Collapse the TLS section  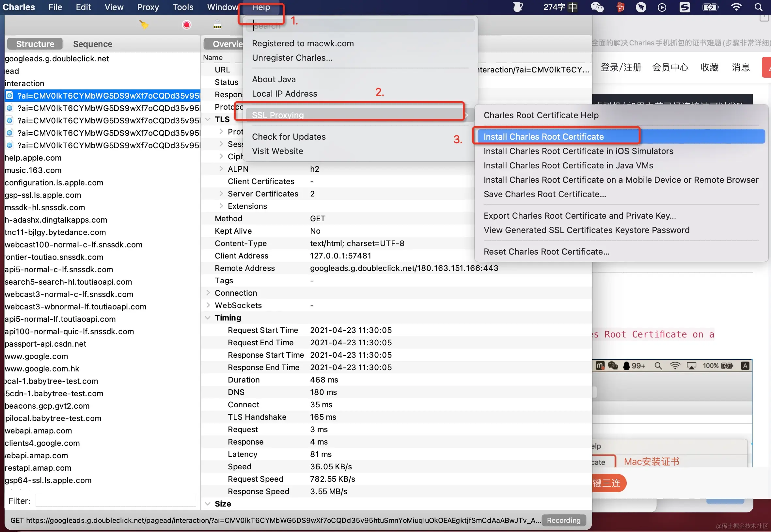[x=208, y=119]
